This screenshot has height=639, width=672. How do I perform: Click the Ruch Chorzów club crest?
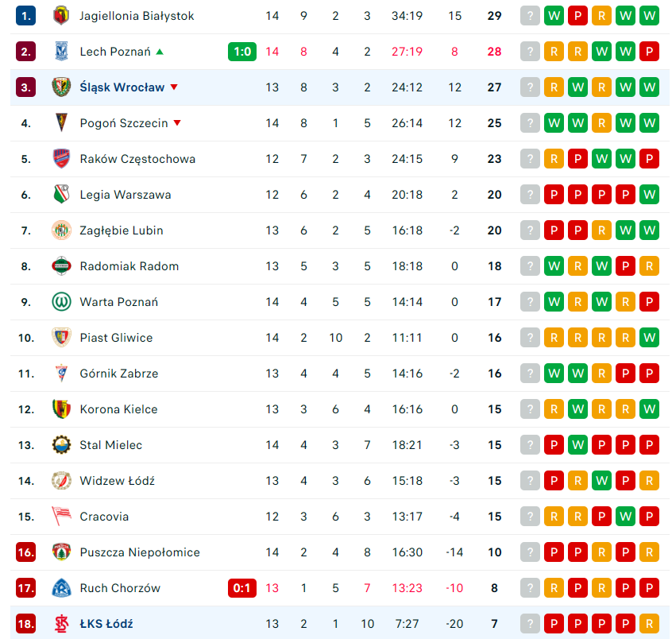61,588
